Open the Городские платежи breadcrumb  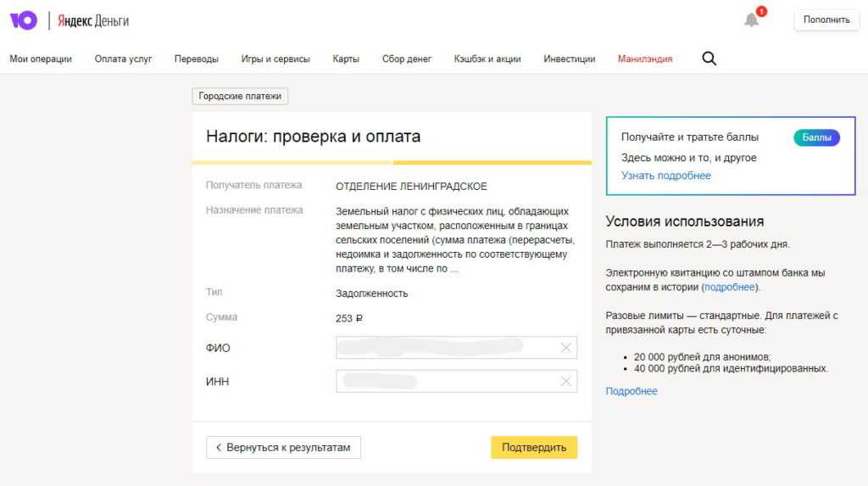click(240, 97)
